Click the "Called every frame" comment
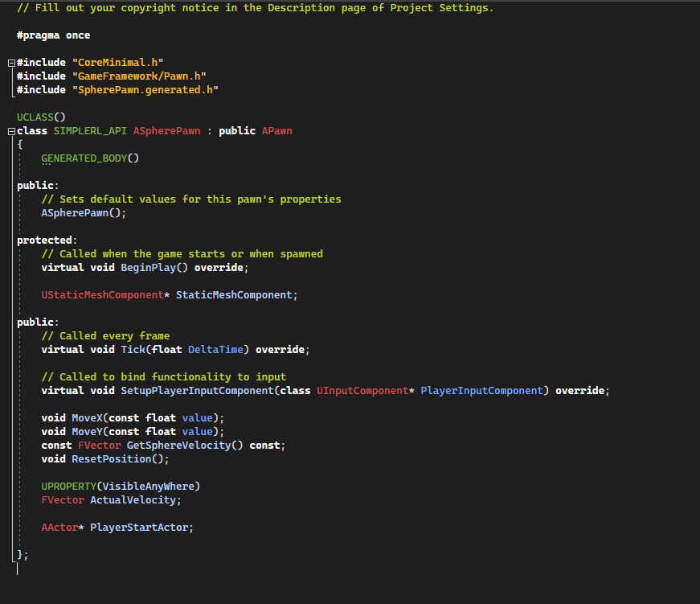 click(x=105, y=336)
